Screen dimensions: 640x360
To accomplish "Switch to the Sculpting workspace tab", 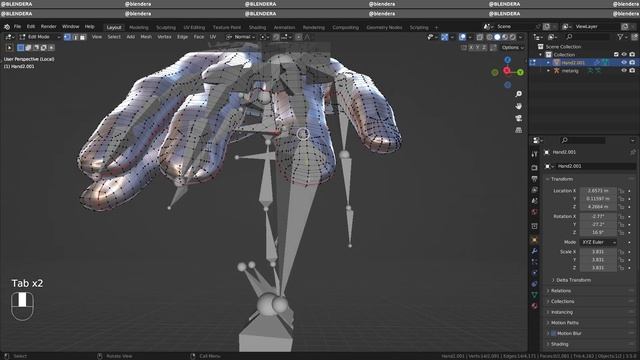I will tap(166, 27).
